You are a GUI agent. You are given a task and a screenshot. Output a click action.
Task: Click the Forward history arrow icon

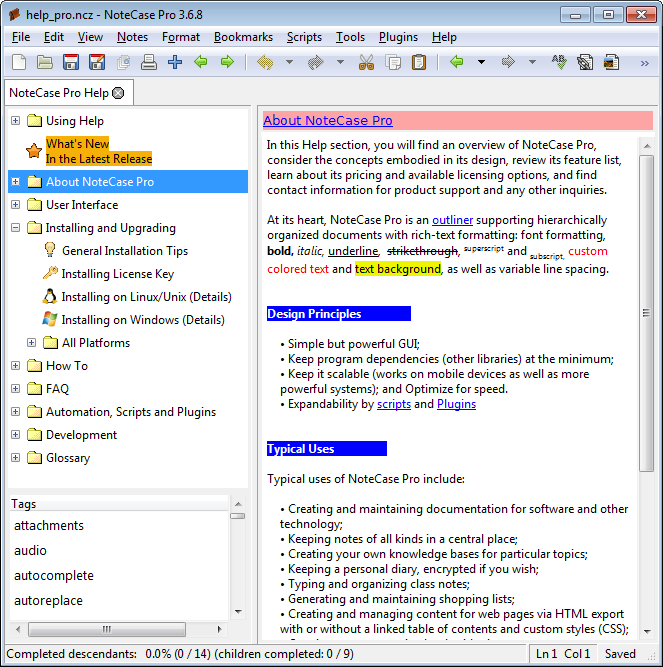[x=508, y=62]
